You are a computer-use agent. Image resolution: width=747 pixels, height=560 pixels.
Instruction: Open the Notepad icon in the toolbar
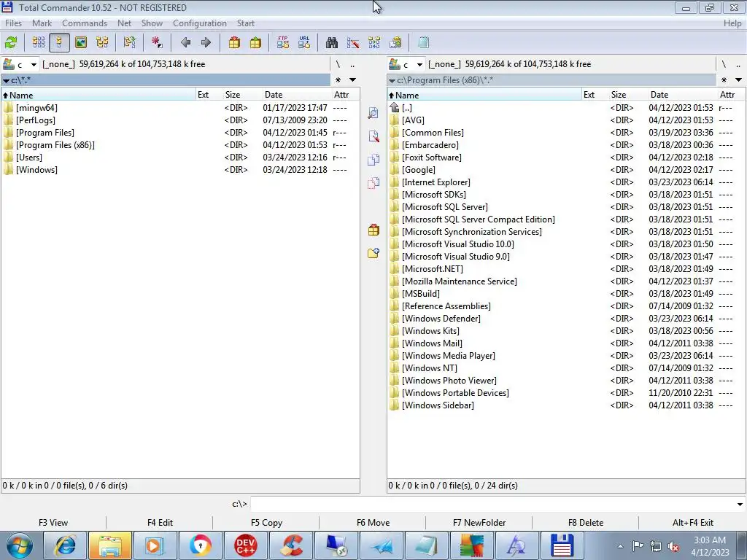(x=423, y=42)
